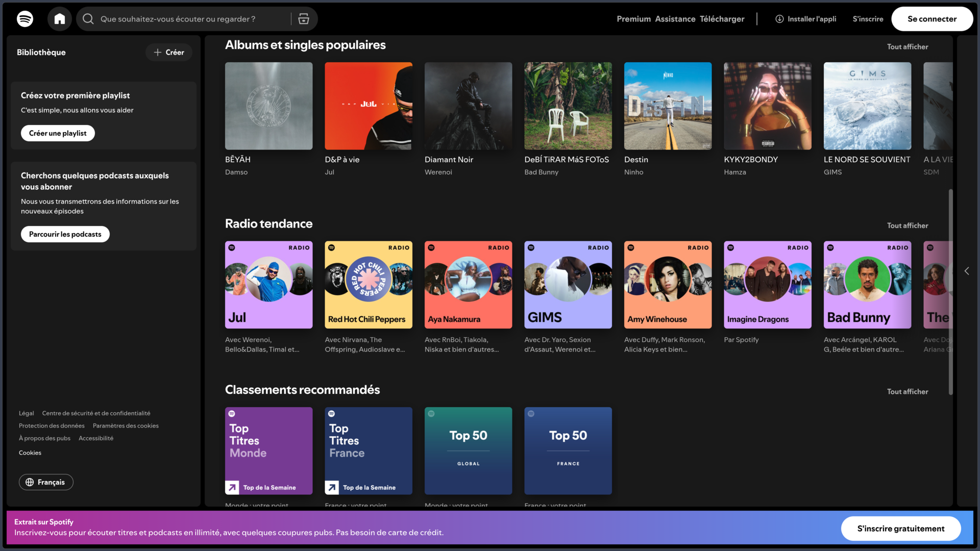Image resolution: width=980 pixels, height=551 pixels.
Task: Click the plus icon on Créer
Action: click(158, 52)
